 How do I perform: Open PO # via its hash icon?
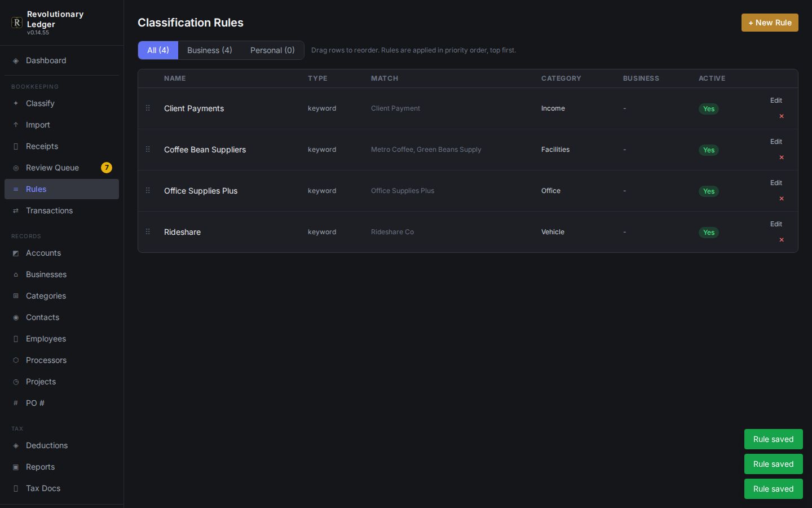pos(16,404)
